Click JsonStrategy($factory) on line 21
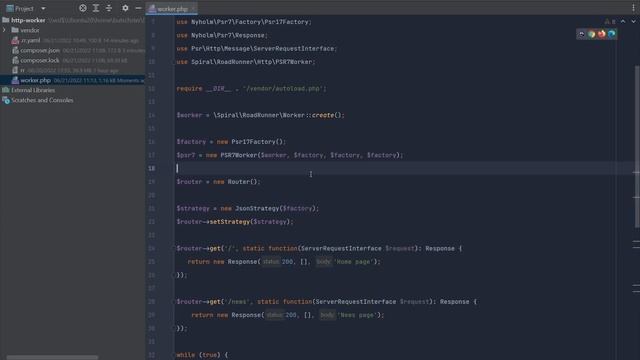 tap(276, 208)
